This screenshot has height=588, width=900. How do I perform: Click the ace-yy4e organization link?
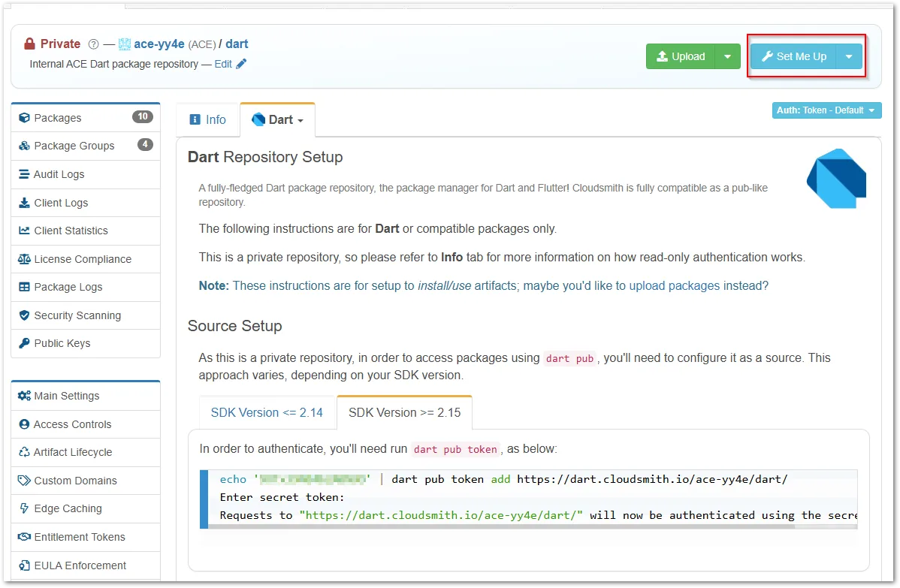click(x=159, y=44)
